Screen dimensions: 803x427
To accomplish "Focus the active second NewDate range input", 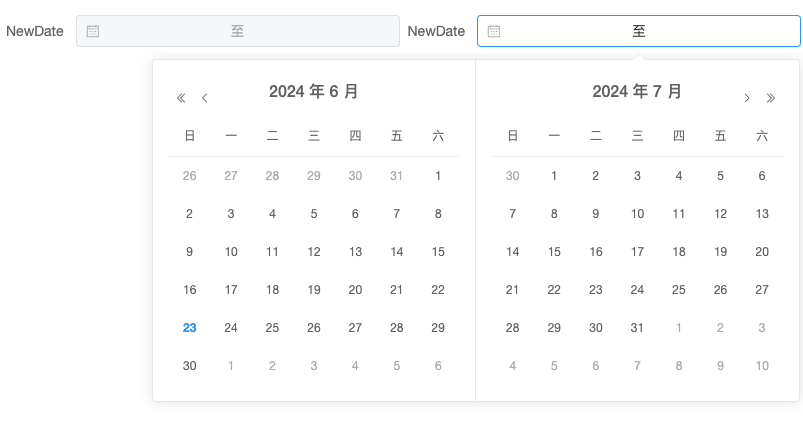I will click(x=639, y=31).
